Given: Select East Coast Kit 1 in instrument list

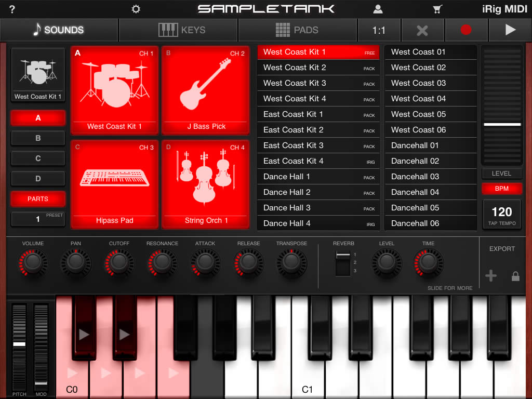Looking at the screenshot, I should pos(318,114).
